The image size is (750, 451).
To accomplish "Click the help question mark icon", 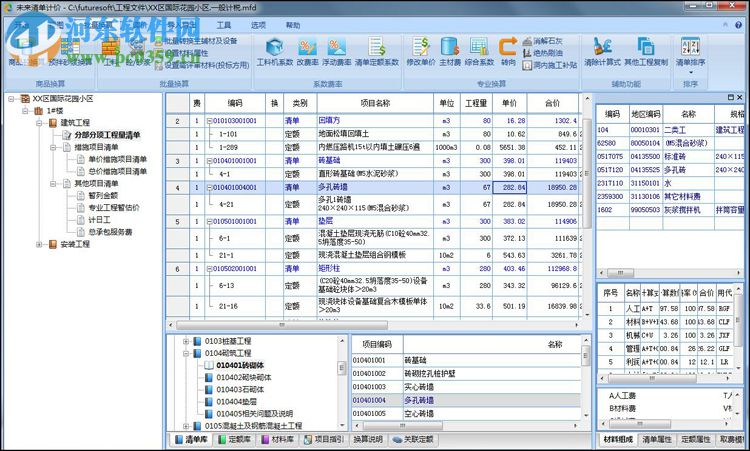I will click(739, 25).
